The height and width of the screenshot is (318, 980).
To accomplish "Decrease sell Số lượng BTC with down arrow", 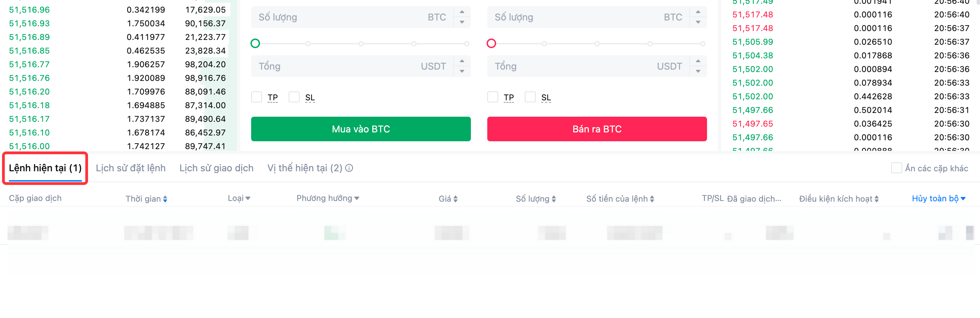I will (698, 22).
